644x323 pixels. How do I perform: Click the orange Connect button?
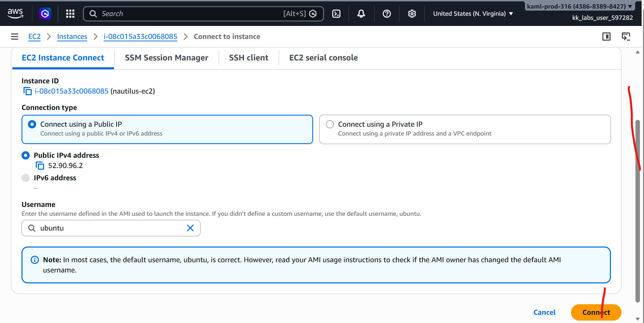[596, 312]
